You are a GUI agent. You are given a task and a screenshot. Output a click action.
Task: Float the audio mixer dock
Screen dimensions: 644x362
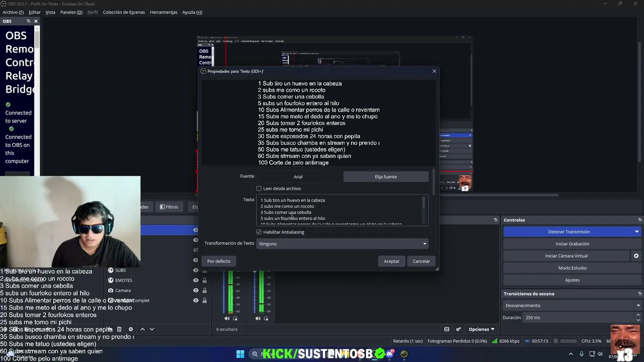tap(496, 220)
